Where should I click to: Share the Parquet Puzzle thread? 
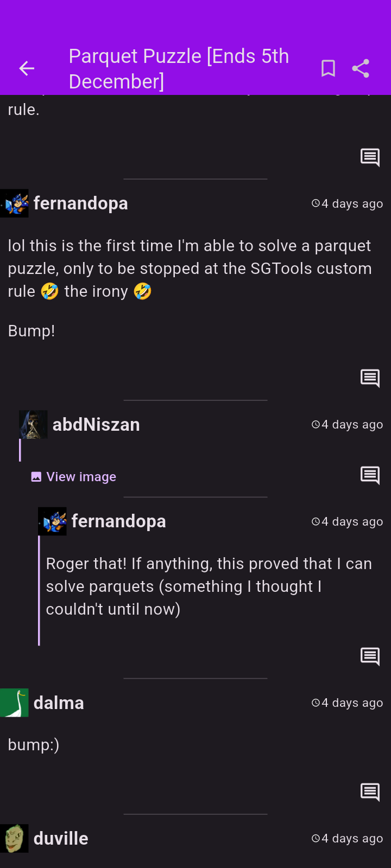[361, 68]
